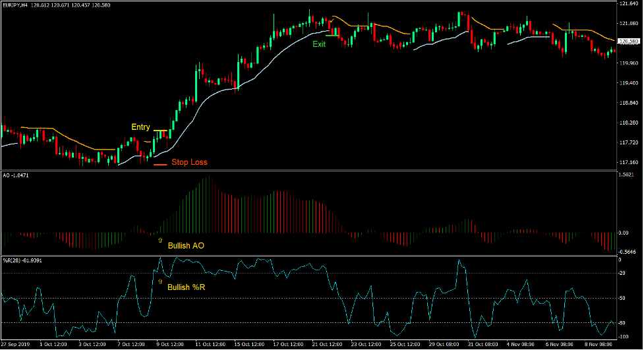Click the Exit text label

319,44
